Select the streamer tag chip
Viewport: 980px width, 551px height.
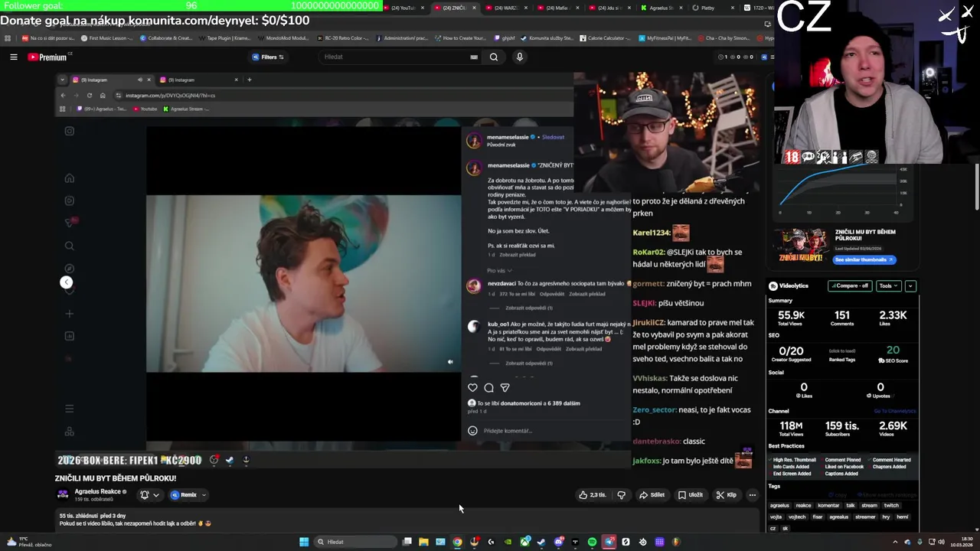(865, 517)
